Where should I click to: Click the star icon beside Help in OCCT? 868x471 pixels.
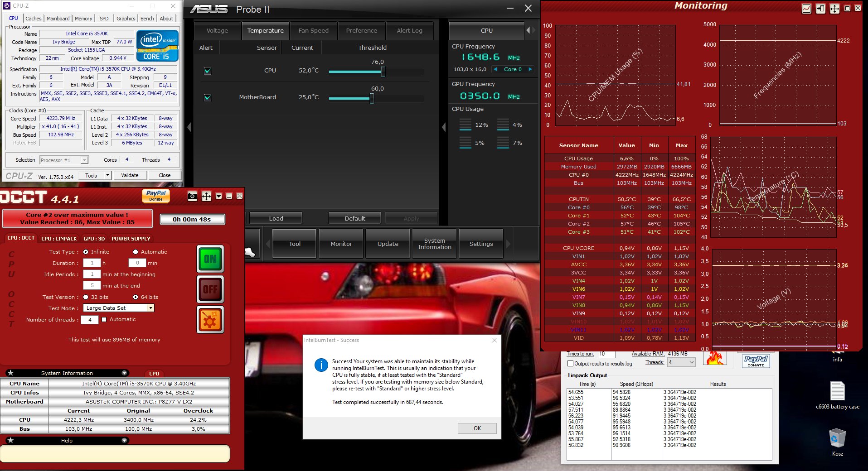11,440
